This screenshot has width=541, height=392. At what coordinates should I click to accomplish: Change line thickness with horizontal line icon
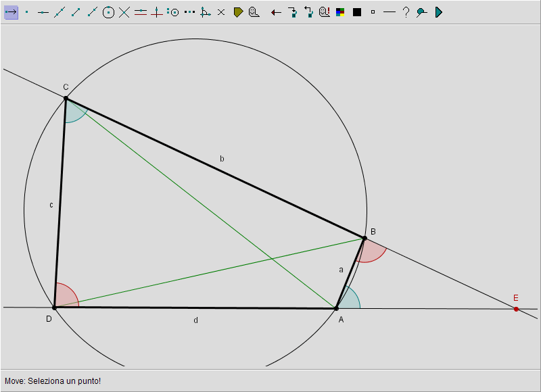[x=389, y=12]
